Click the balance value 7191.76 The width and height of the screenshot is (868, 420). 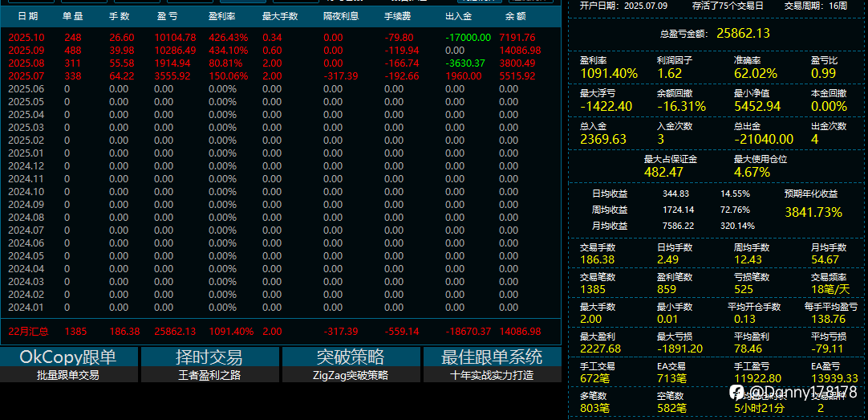pyautogui.click(x=517, y=38)
